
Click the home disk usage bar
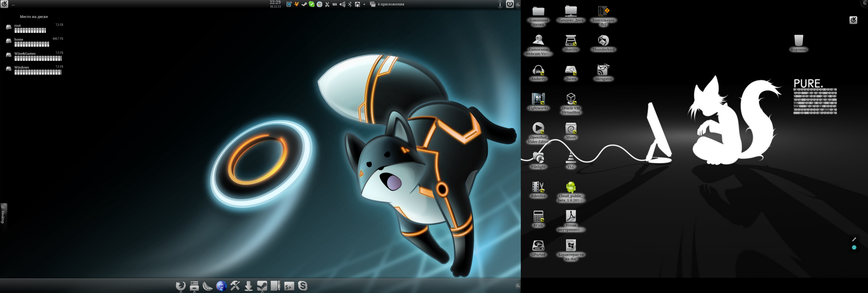coord(32,44)
